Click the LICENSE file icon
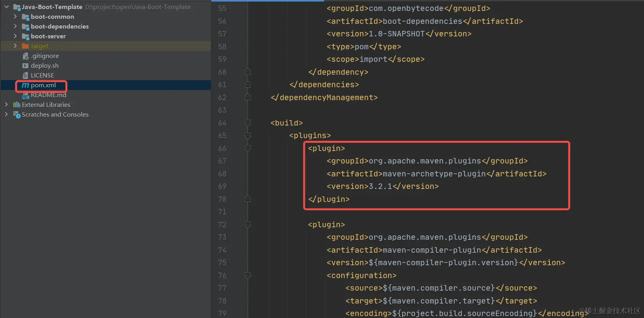 [25, 75]
